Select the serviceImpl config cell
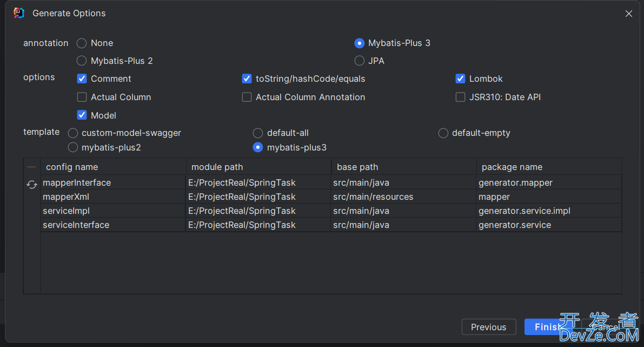The width and height of the screenshot is (644, 347). tap(113, 211)
